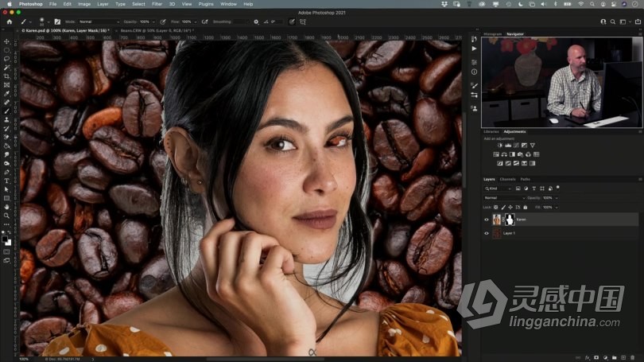
Task: Open the Filter menu
Action: click(158, 4)
